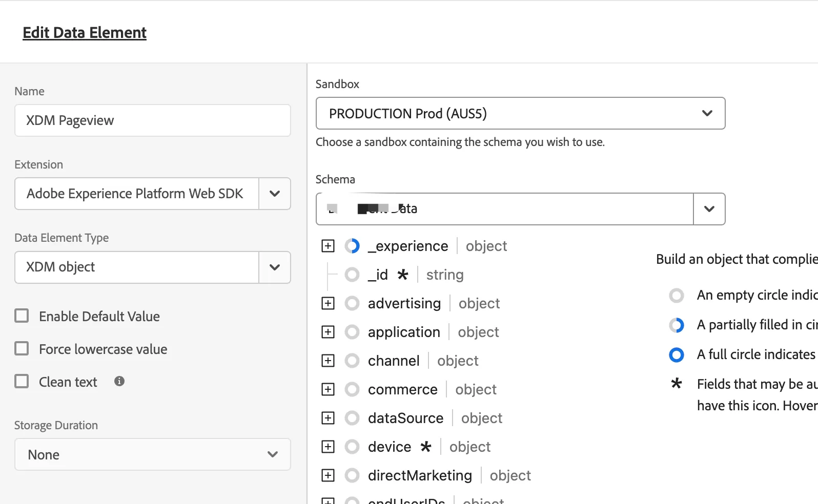Select the channel circle indicator
The image size is (818, 504).
(352, 361)
